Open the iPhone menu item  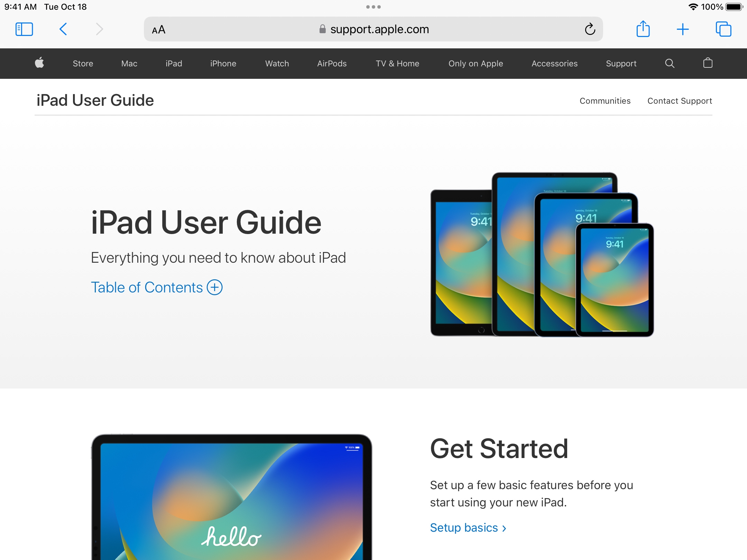point(223,64)
